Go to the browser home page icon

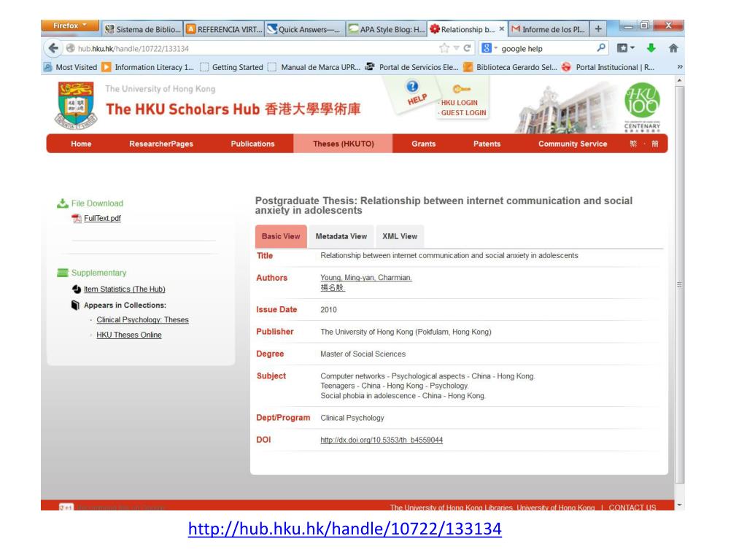(x=673, y=47)
